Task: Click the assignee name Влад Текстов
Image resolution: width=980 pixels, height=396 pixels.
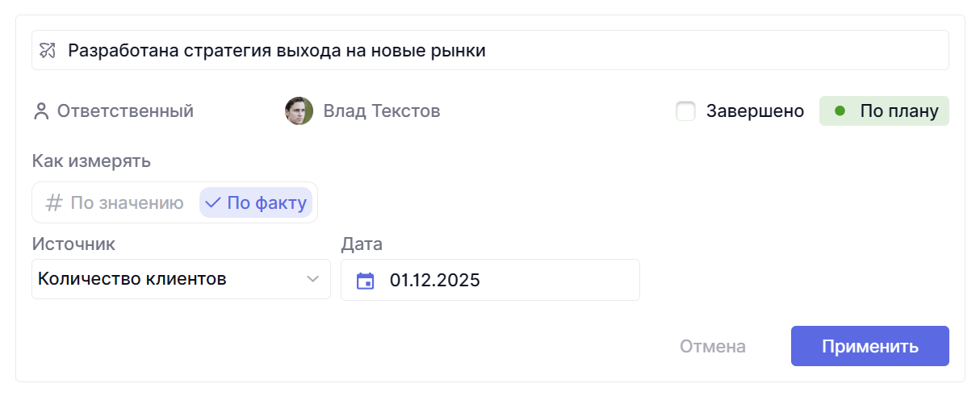Action: [382, 111]
